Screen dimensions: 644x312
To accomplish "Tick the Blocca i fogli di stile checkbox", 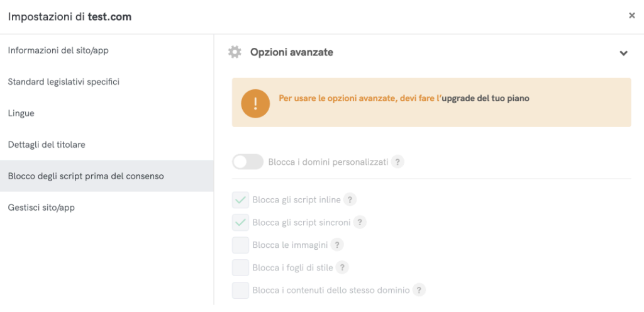I will (x=240, y=268).
